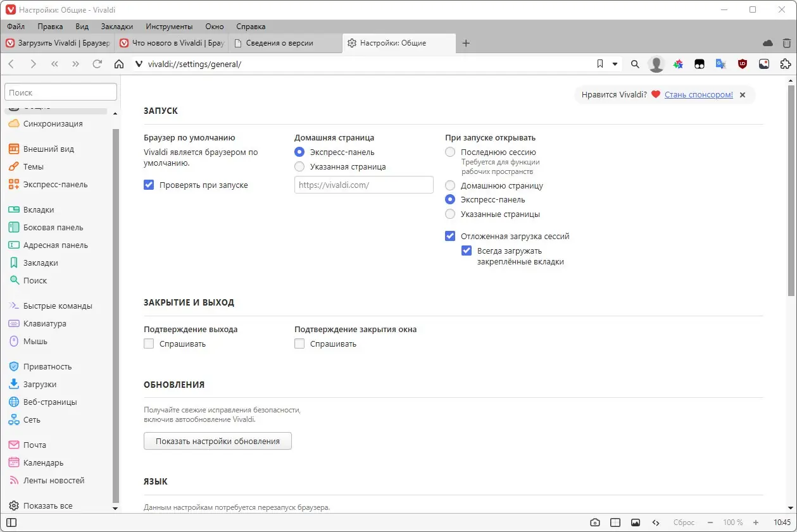Open the closed tabs trash icon

click(786, 43)
